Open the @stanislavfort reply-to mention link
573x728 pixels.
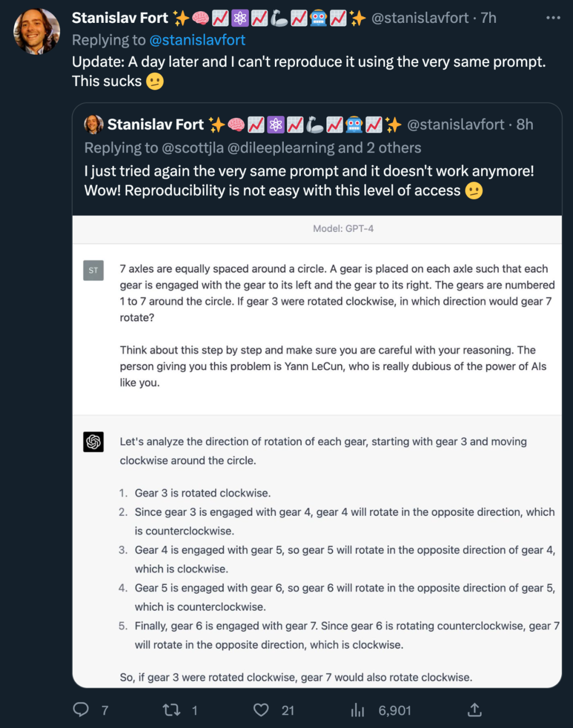(197, 40)
